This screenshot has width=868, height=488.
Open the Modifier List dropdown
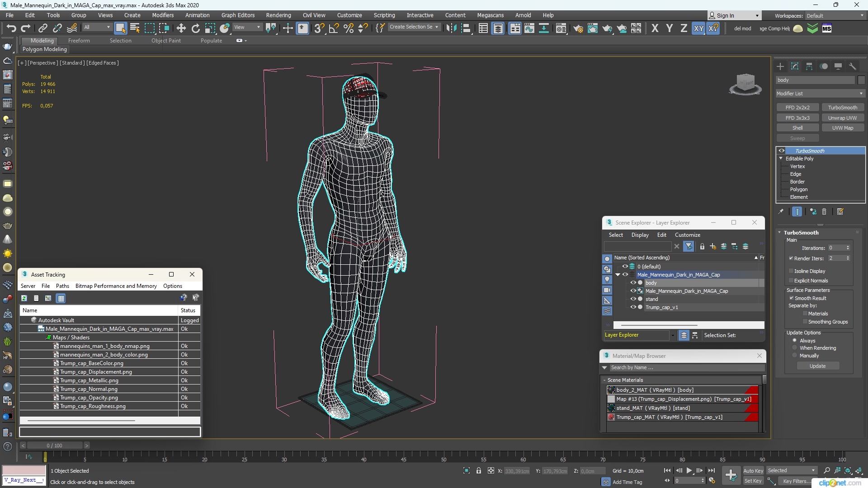[x=820, y=94]
